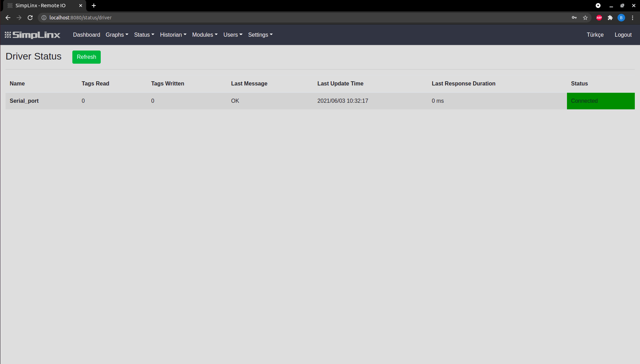This screenshot has width=640, height=364.
Task: Expand the Users dropdown menu
Action: point(233,35)
